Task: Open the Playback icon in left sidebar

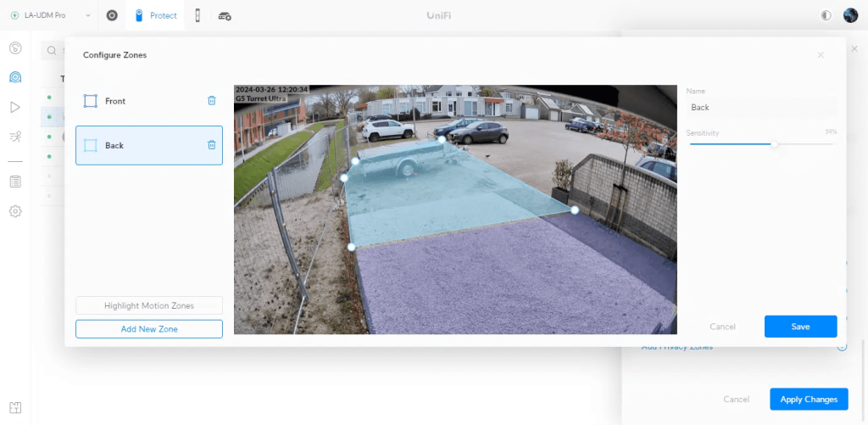Action: (x=15, y=107)
